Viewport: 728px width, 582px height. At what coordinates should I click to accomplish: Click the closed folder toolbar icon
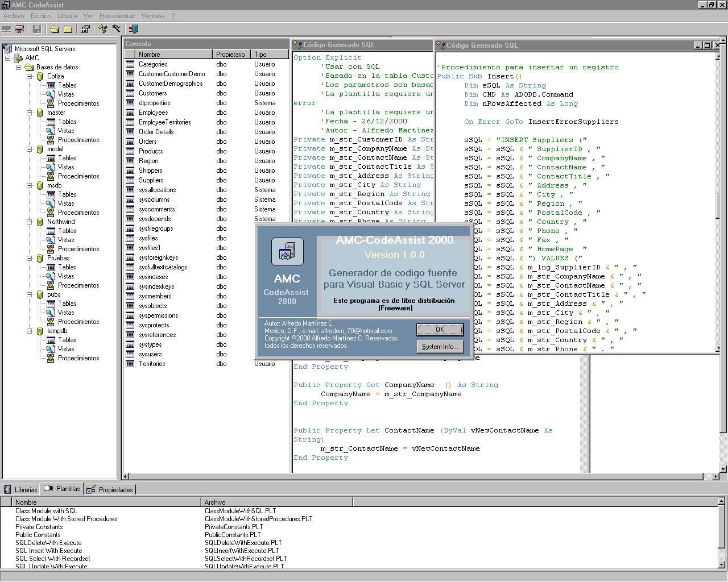(68, 29)
